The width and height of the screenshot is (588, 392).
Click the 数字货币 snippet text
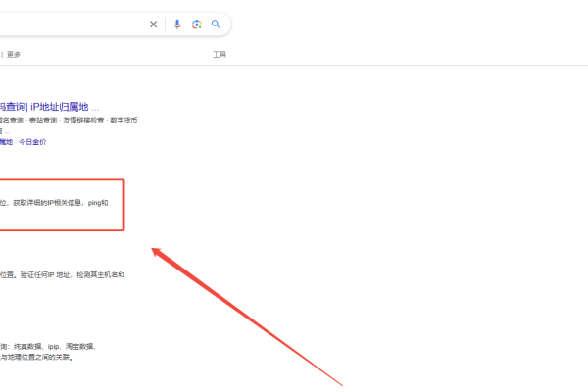pos(122,120)
